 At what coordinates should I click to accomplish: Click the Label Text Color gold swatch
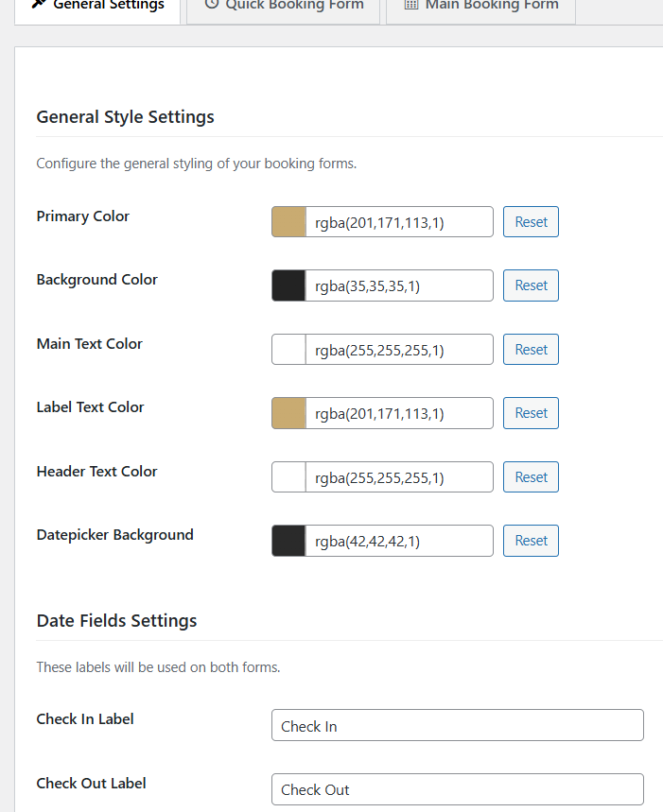click(288, 413)
